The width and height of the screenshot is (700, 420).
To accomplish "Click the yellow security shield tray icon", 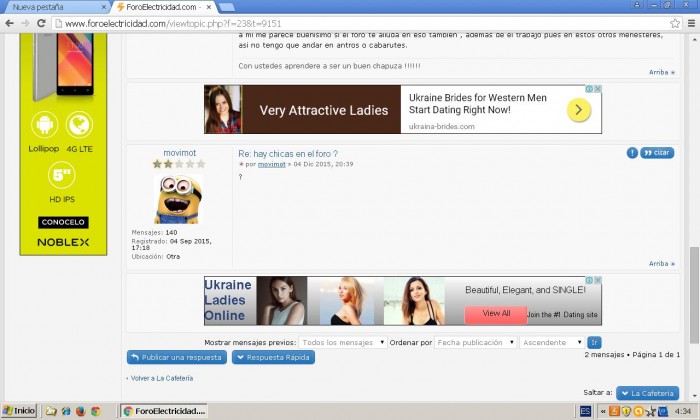I will (626, 411).
